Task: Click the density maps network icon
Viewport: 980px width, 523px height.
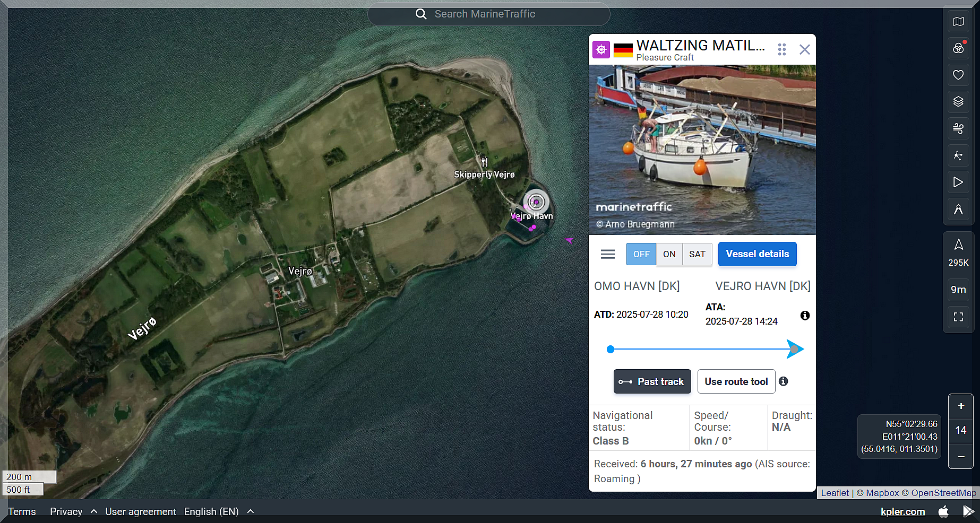Action: 958,155
